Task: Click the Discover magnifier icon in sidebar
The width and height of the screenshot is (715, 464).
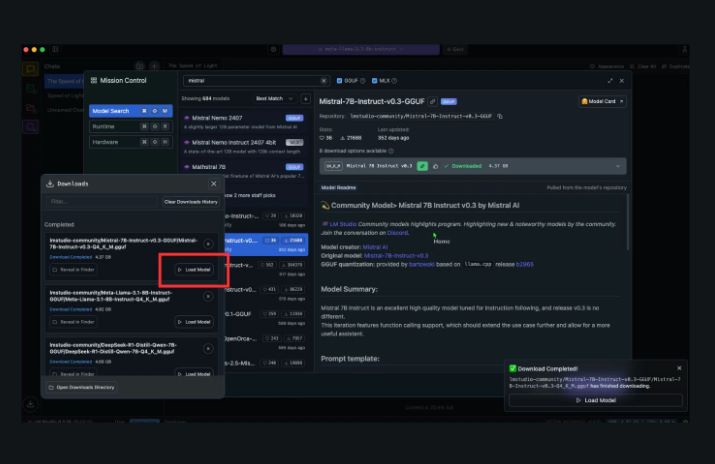Action: point(32,127)
